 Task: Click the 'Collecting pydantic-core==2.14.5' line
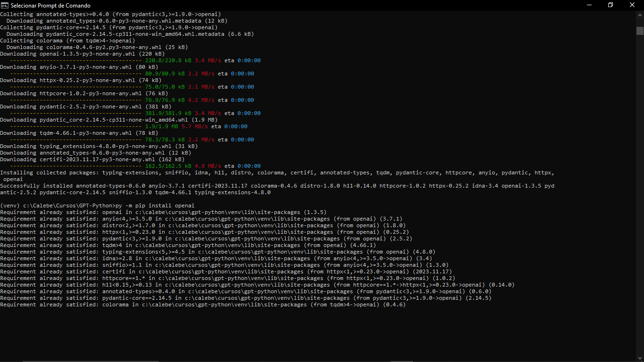tap(108, 27)
